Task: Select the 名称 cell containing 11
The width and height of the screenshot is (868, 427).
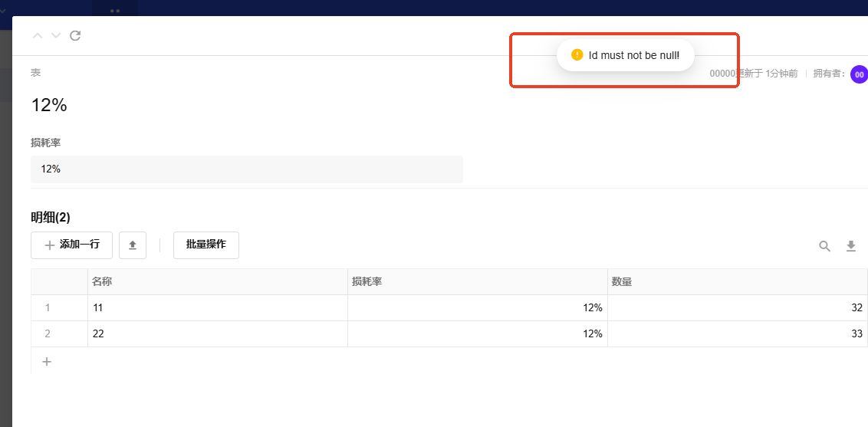Action: (x=218, y=308)
